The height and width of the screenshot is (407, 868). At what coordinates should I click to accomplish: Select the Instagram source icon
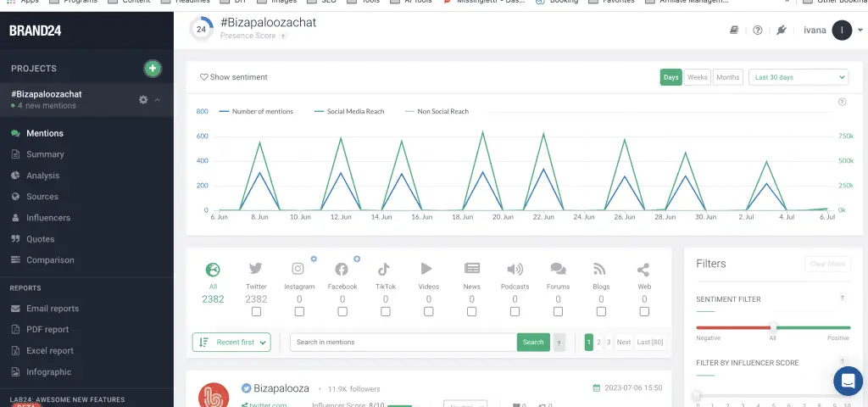click(x=298, y=269)
